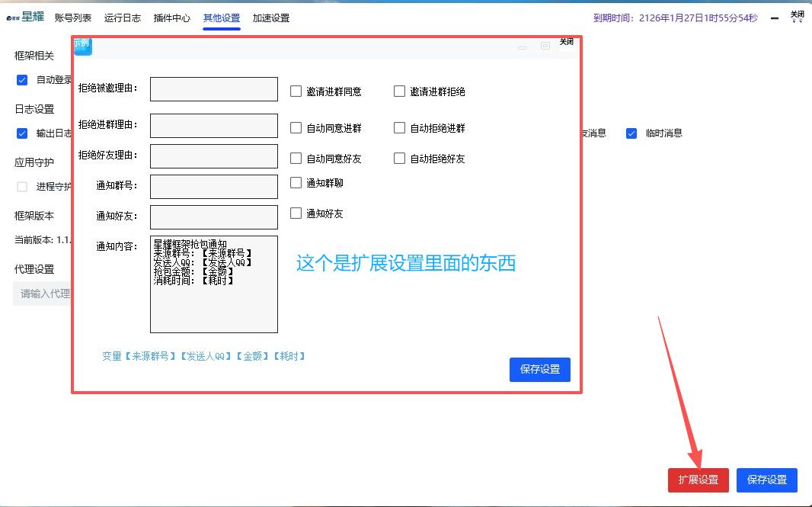Check the 邀请进群同意 checkbox

point(295,91)
